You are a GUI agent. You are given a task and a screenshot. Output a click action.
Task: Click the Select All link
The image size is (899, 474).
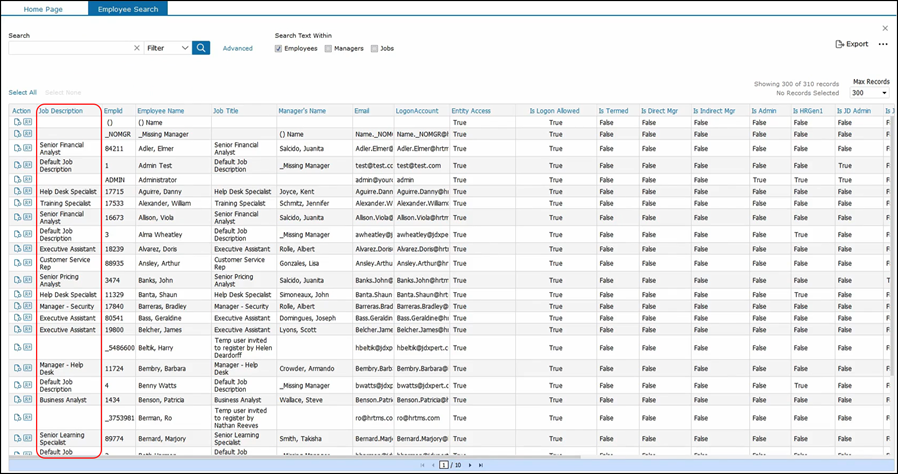22,92
